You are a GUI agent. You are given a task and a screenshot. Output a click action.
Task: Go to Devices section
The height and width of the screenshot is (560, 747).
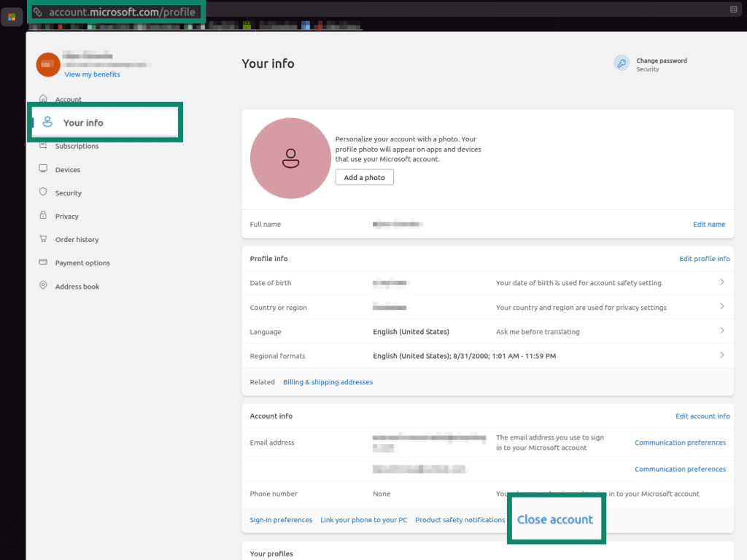point(68,169)
